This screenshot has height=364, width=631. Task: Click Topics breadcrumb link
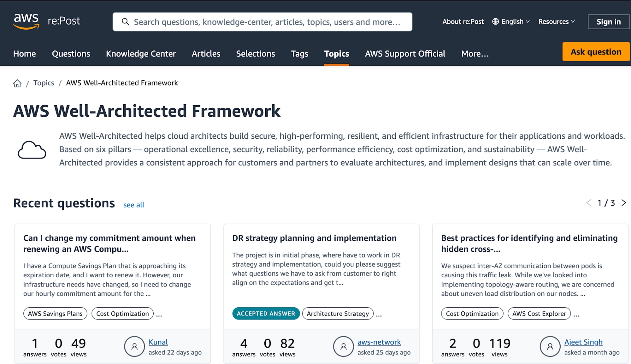44,83
